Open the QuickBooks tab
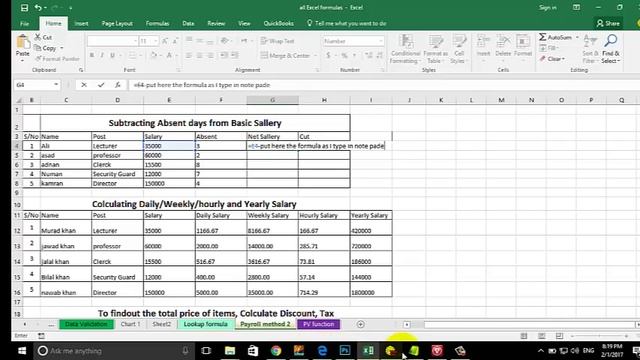Screen dimensions: 640x360 (279, 24)
